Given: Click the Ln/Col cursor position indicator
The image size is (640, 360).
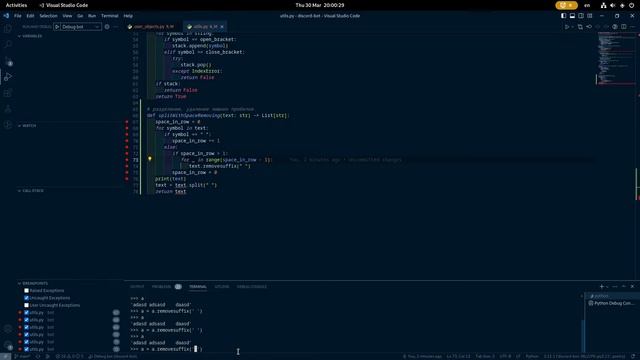Looking at the screenshot, I should [x=458, y=356].
